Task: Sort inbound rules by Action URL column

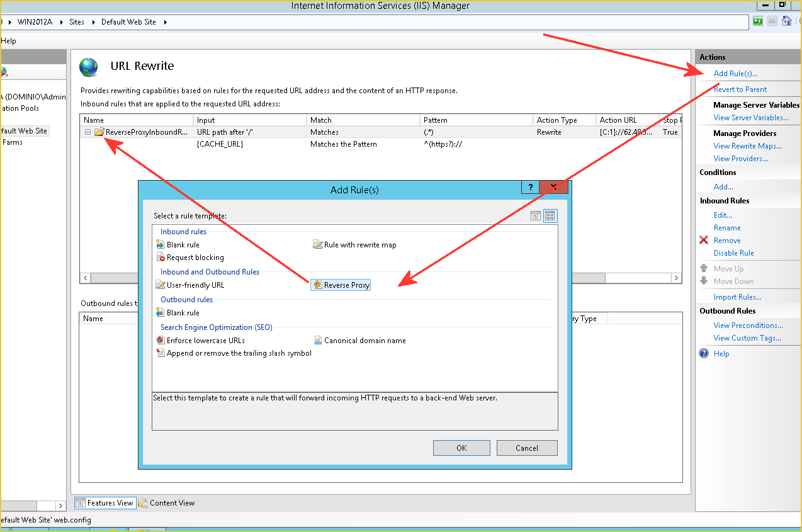Action: [x=628, y=120]
